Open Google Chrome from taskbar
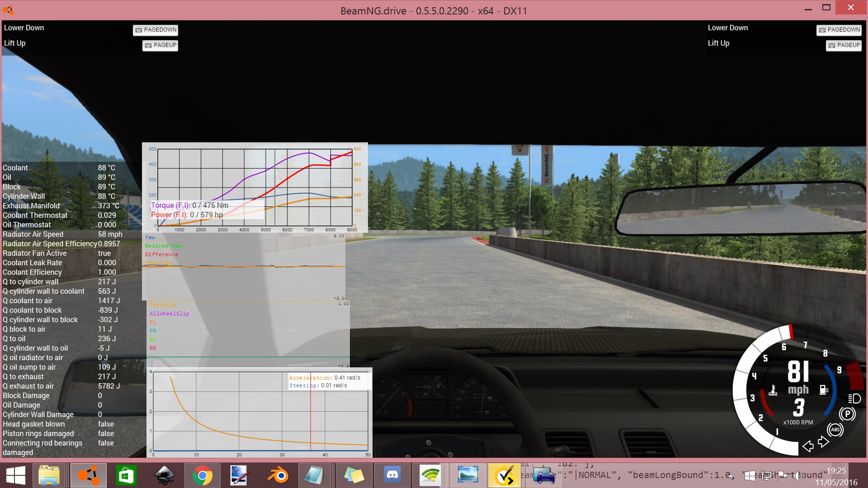The image size is (868, 488). [x=202, y=476]
